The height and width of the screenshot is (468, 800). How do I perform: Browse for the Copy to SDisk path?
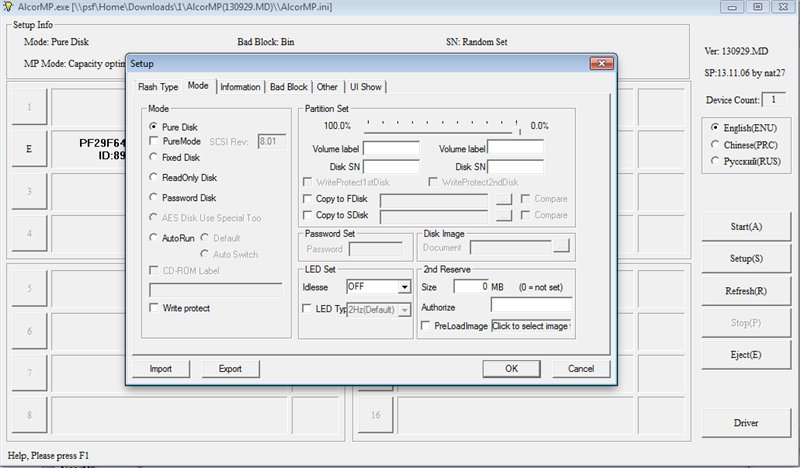pos(504,215)
